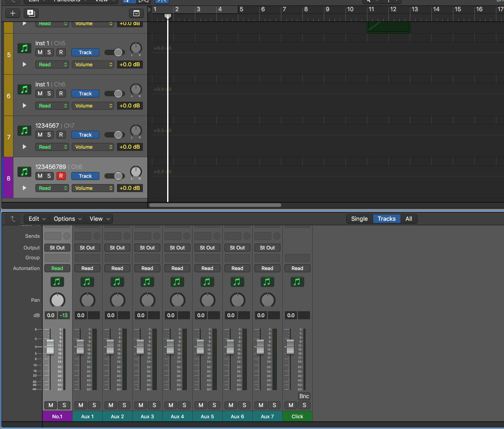Click the Aux 2 channel strip note icon
This screenshot has width=504, height=429.
(x=117, y=282)
